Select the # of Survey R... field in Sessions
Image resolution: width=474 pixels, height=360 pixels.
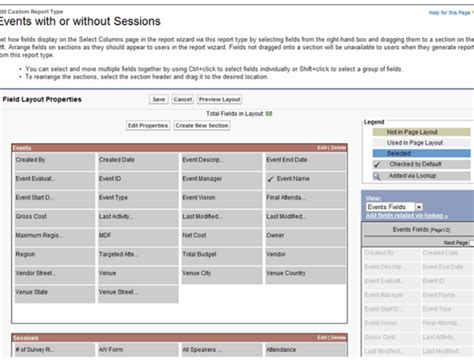coord(55,350)
